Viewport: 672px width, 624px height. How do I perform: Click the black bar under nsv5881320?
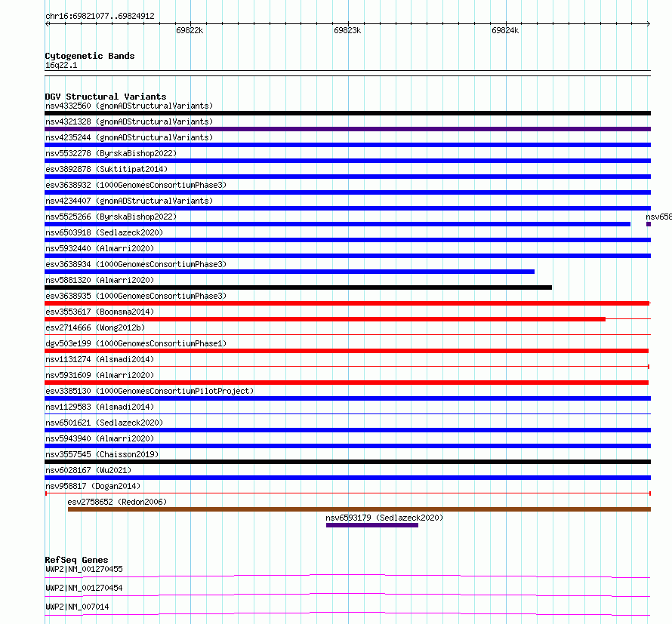298,287
